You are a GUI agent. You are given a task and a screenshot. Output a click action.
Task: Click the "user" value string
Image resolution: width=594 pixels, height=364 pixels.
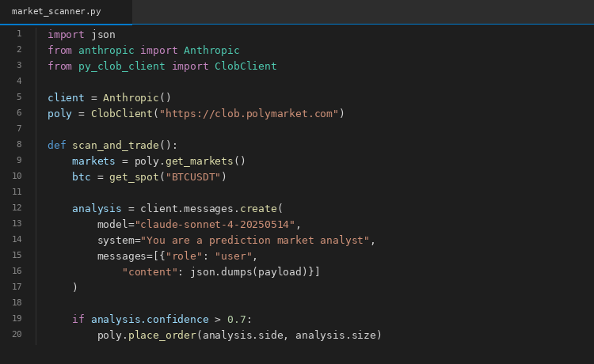tap(234, 256)
